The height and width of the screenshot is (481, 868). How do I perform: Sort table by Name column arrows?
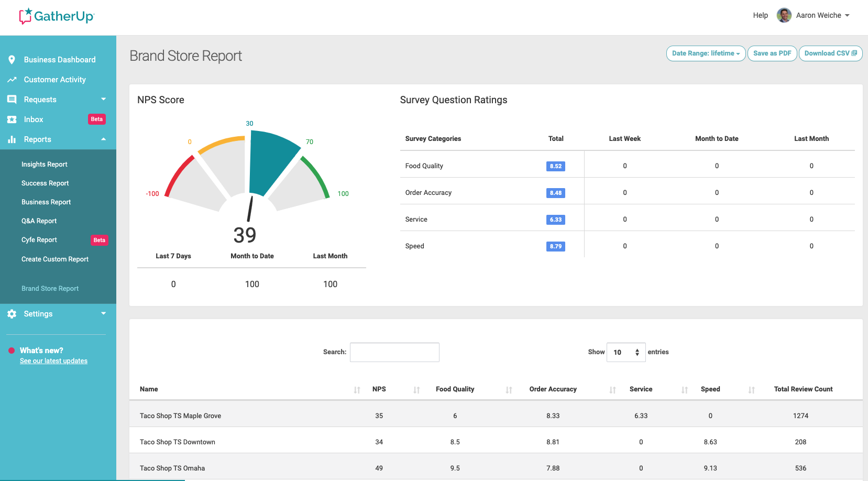click(x=357, y=390)
